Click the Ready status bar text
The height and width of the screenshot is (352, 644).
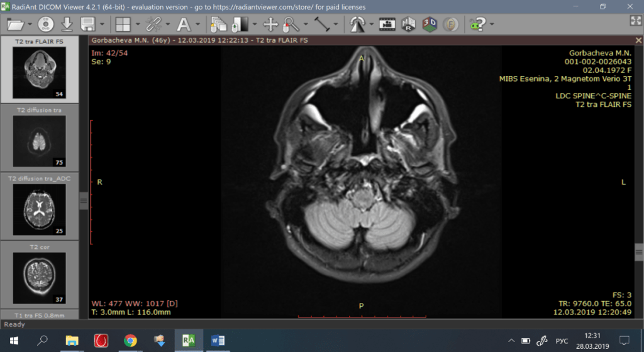14,324
